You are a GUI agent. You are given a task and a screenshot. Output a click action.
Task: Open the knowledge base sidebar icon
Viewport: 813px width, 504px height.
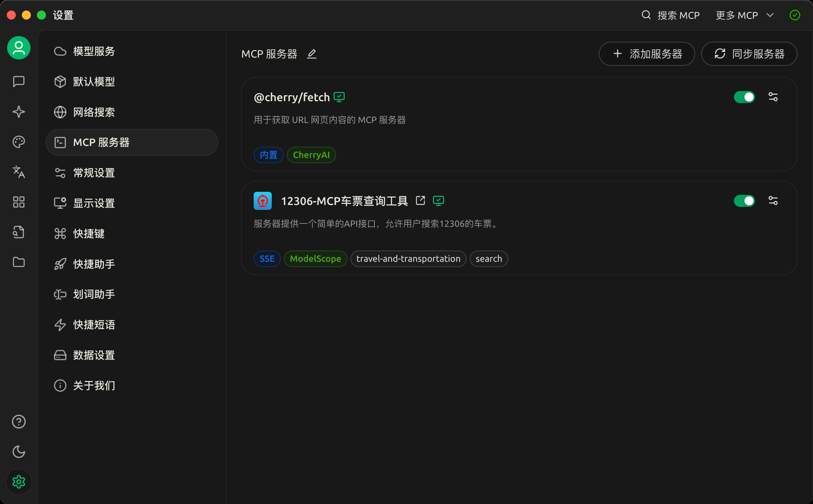[x=18, y=232]
